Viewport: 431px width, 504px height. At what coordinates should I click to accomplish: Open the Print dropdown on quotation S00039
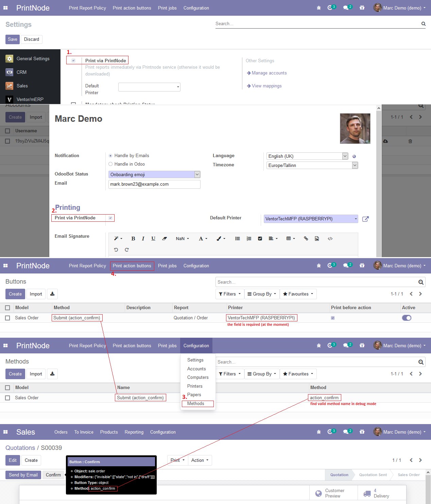tap(177, 460)
